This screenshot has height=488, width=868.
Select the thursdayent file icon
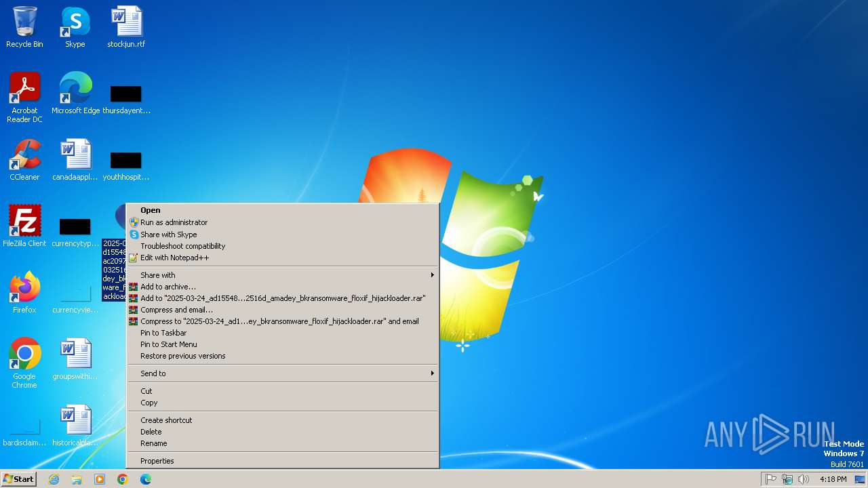126,98
